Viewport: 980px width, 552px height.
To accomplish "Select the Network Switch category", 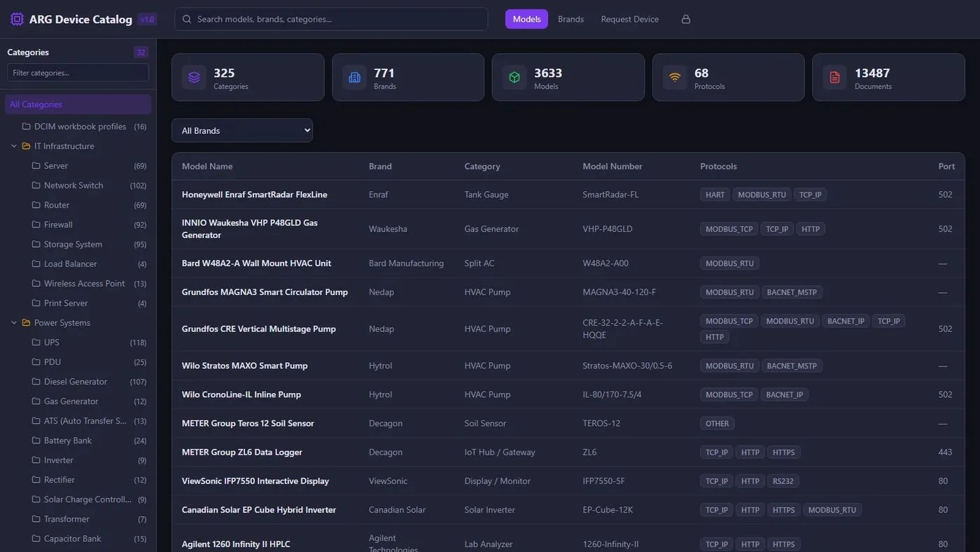I will (x=78, y=186).
